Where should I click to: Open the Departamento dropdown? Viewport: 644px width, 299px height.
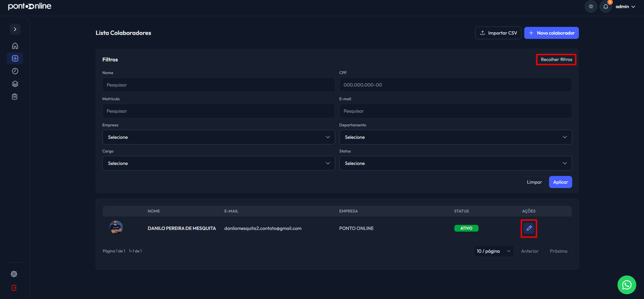456,137
